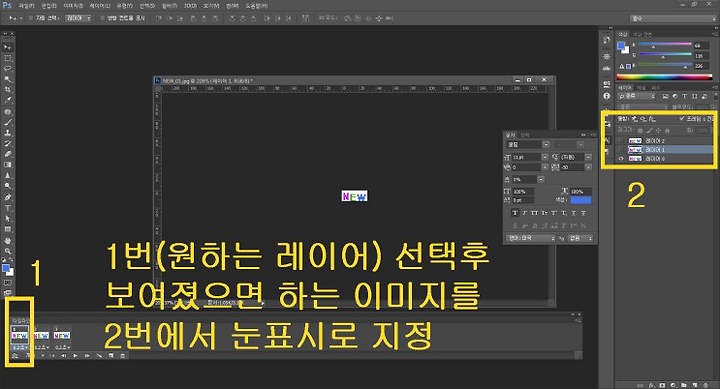Filter layers by adjustment layer icon
Image resolution: width=720 pixels, height=389 pixels.
coord(675,96)
